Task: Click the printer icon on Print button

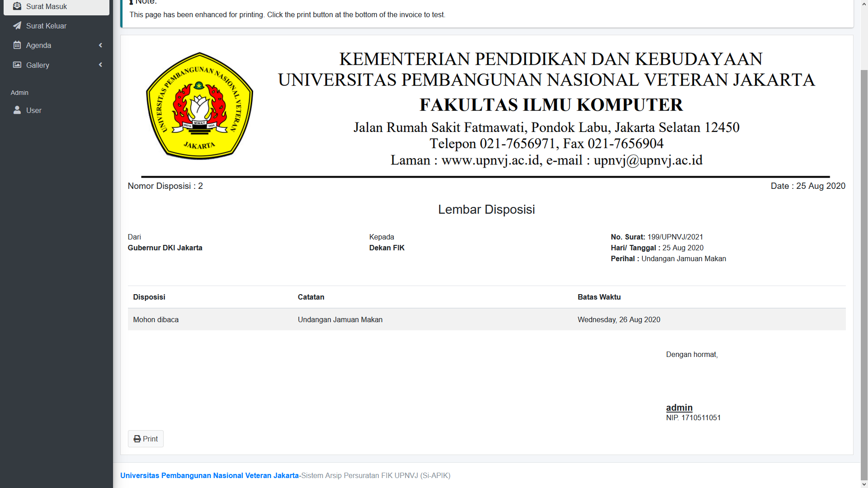Action: pyautogui.click(x=137, y=439)
